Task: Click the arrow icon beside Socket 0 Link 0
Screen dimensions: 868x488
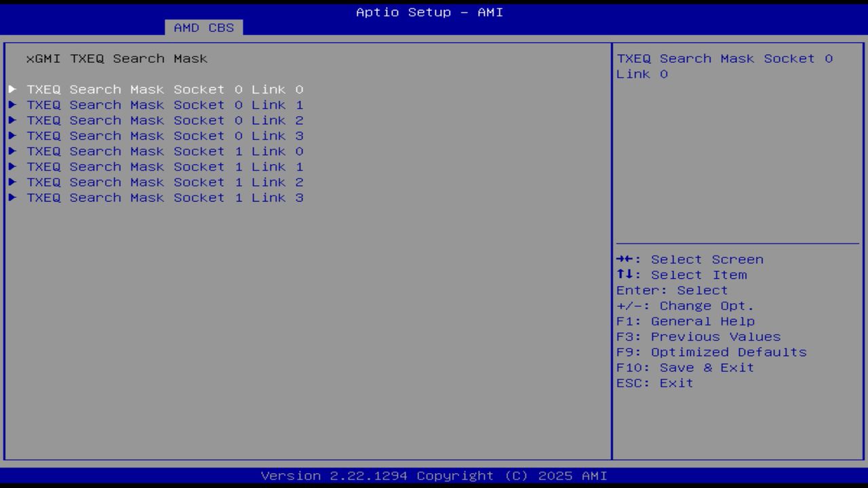Action: pyautogui.click(x=13, y=89)
